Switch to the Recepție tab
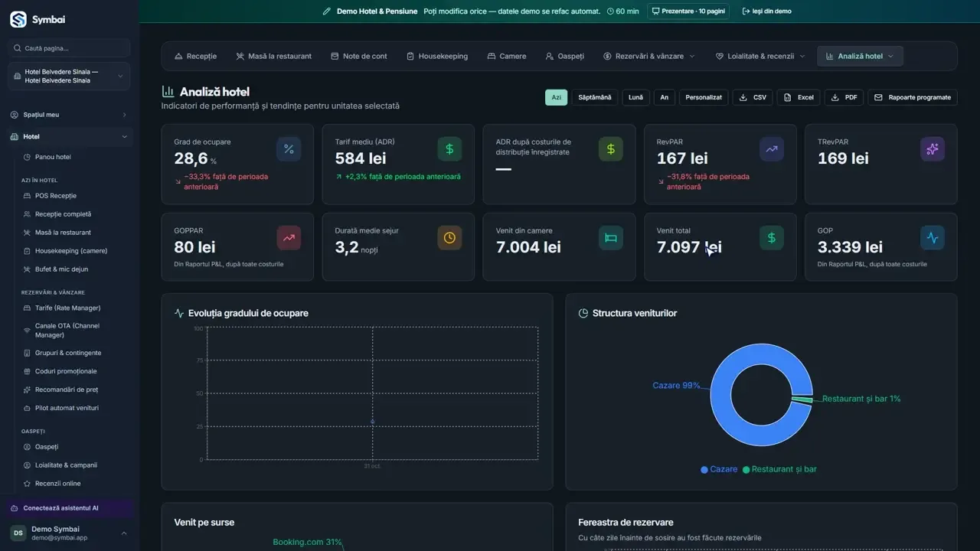This screenshot has height=551, width=980. pos(196,56)
